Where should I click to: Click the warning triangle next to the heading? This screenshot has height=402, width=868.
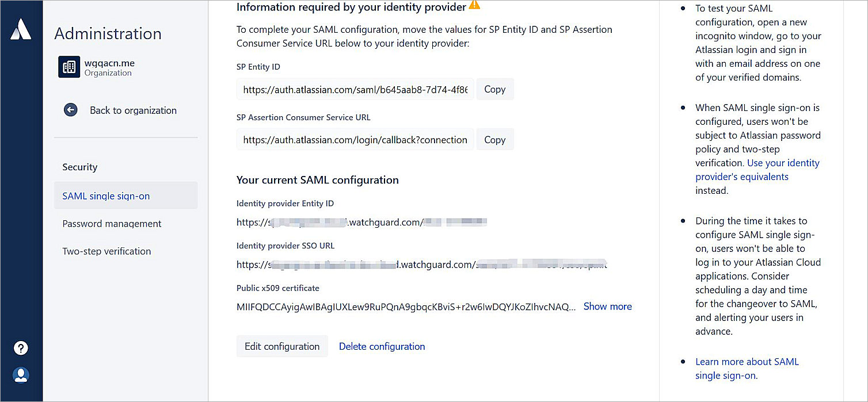(x=474, y=5)
